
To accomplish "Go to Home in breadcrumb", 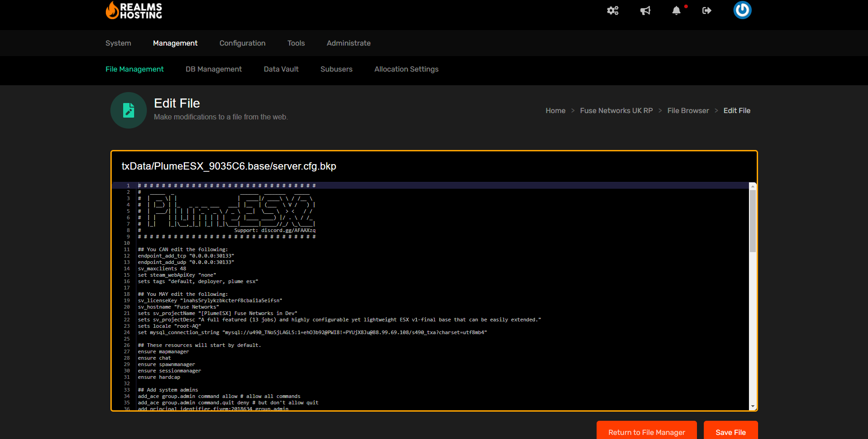I will point(555,111).
